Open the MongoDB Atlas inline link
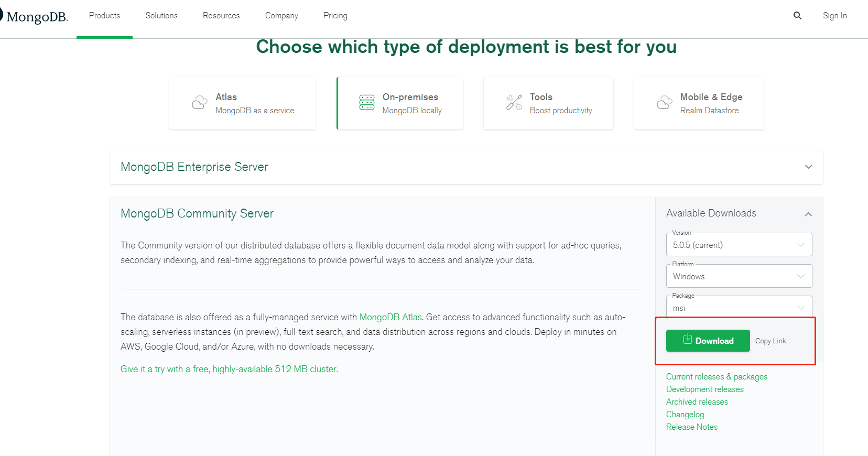Screen dimensions: 868x456 tap(390, 317)
